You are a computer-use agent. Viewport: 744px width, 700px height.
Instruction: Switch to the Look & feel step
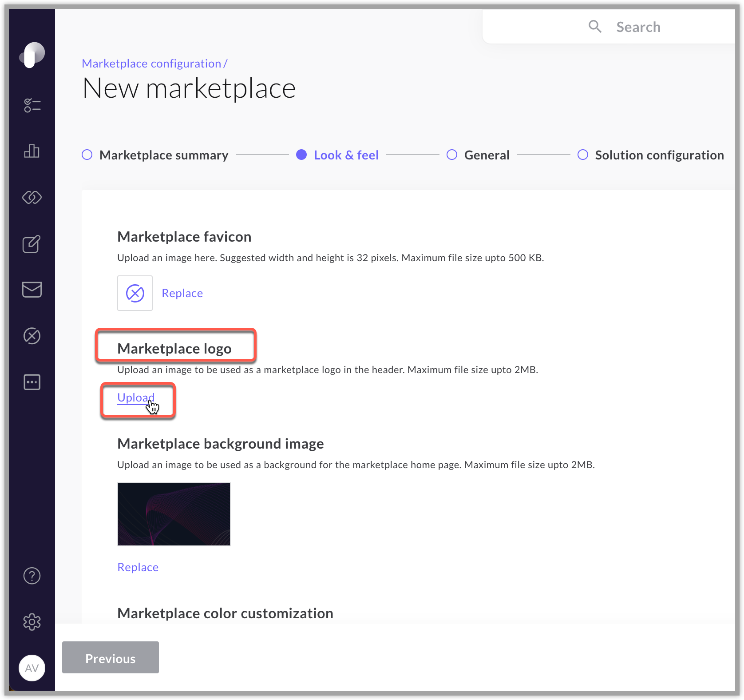(x=302, y=155)
